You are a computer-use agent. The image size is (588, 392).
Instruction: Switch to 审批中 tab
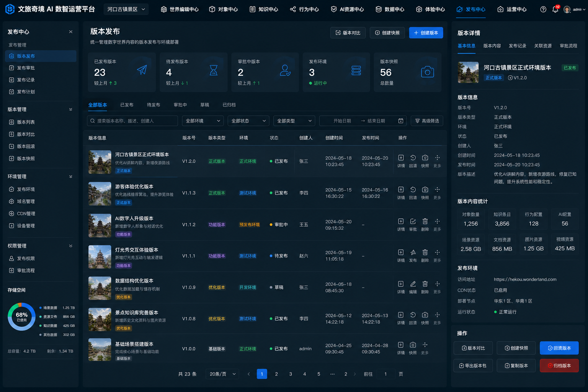(180, 105)
